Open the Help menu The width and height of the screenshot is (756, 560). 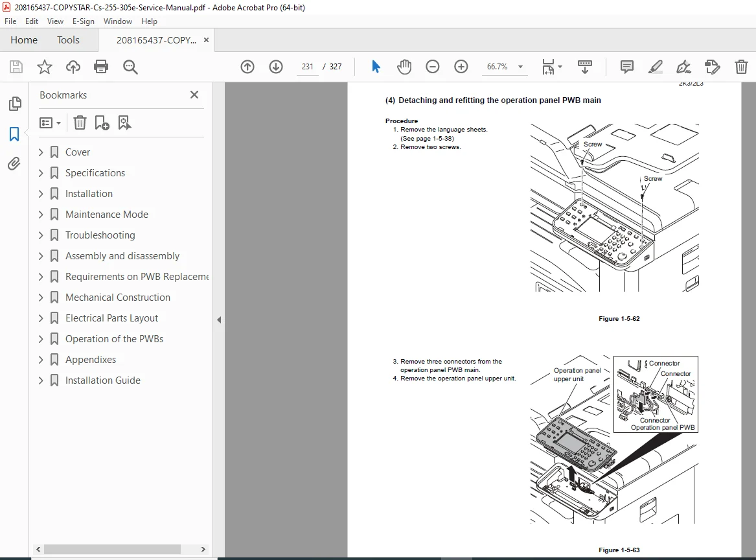pyautogui.click(x=149, y=21)
